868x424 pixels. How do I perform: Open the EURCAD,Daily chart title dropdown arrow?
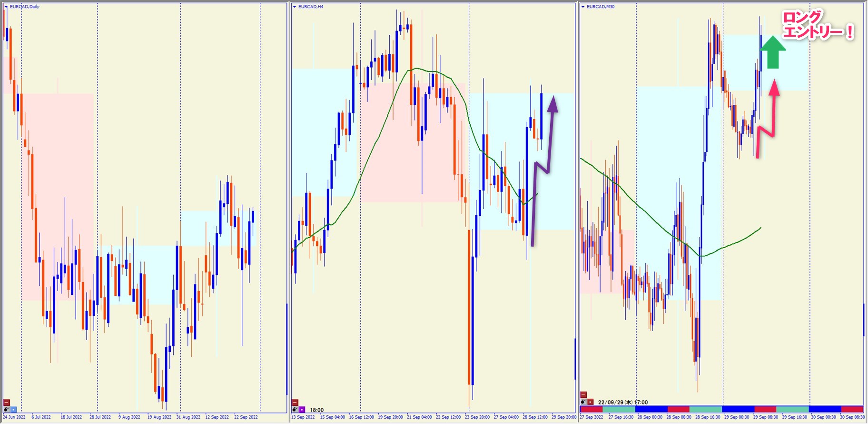(6, 7)
